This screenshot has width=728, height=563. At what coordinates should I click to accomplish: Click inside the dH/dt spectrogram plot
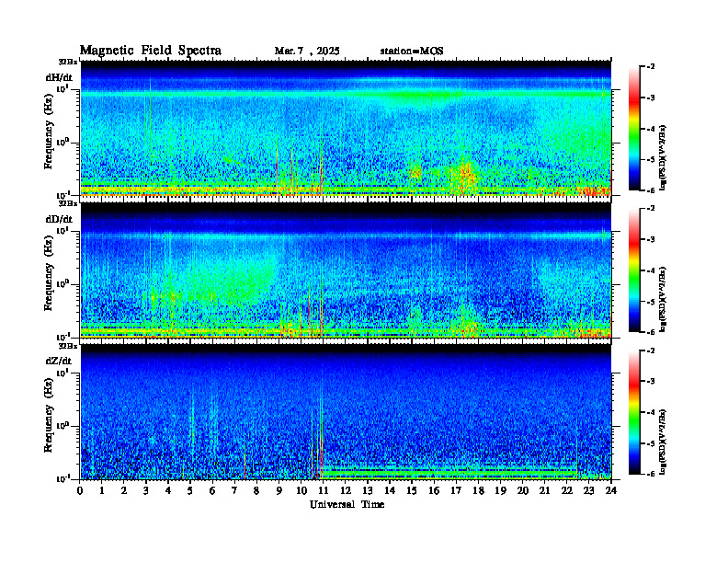[346, 128]
